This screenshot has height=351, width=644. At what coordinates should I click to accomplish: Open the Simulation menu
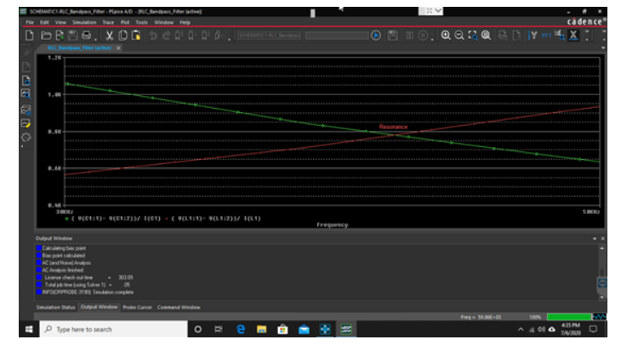click(84, 22)
